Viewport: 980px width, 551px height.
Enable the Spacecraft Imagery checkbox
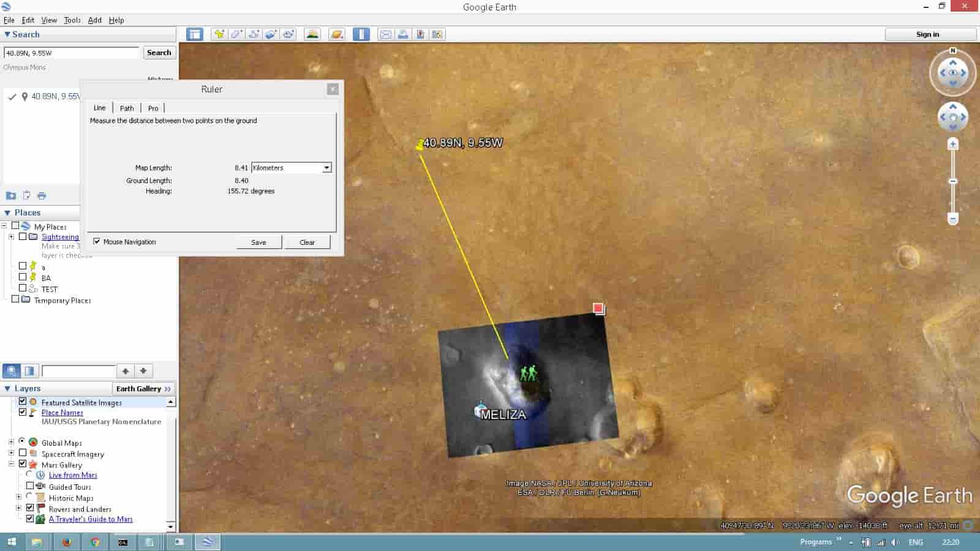pyautogui.click(x=23, y=453)
